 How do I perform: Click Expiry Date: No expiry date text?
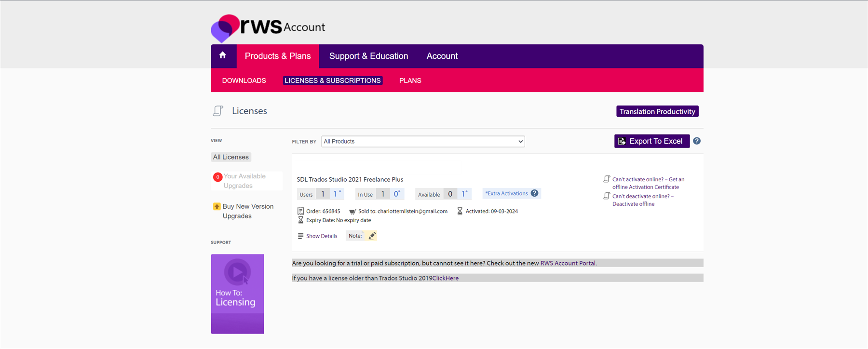point(339,220)
